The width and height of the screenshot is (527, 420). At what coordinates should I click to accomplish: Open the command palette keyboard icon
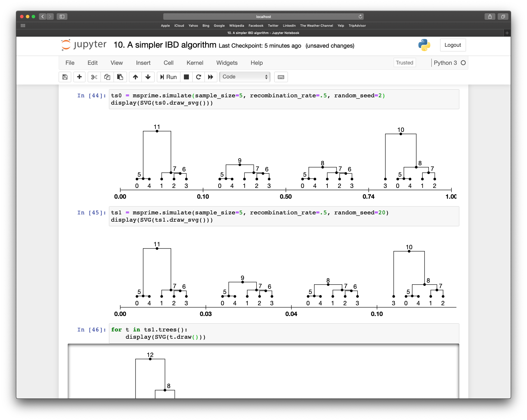coord(281,77)
